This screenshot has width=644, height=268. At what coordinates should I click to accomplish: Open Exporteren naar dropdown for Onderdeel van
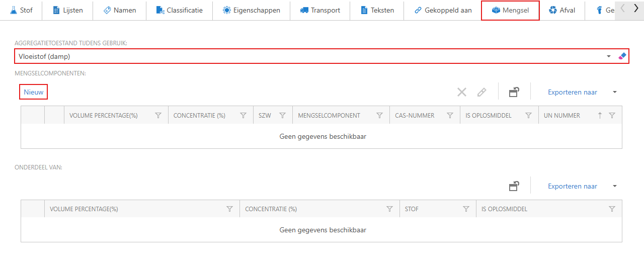point(614,186)
